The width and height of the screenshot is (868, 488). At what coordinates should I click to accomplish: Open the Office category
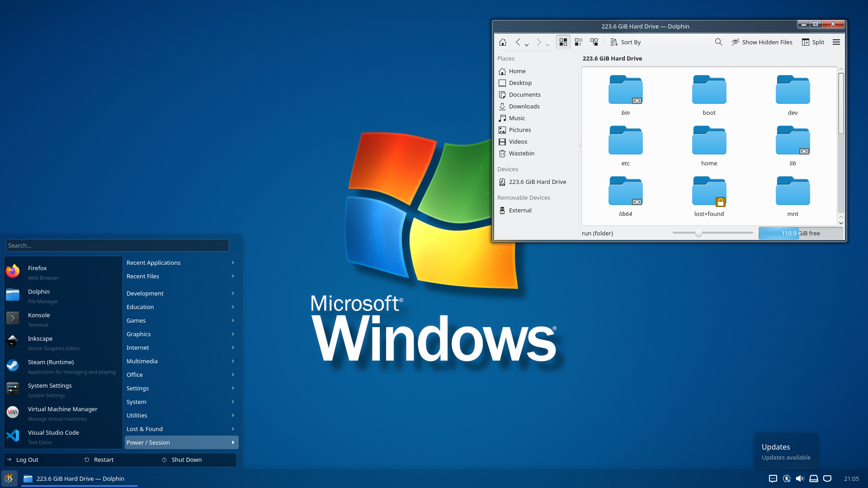[x=181, y=375]
